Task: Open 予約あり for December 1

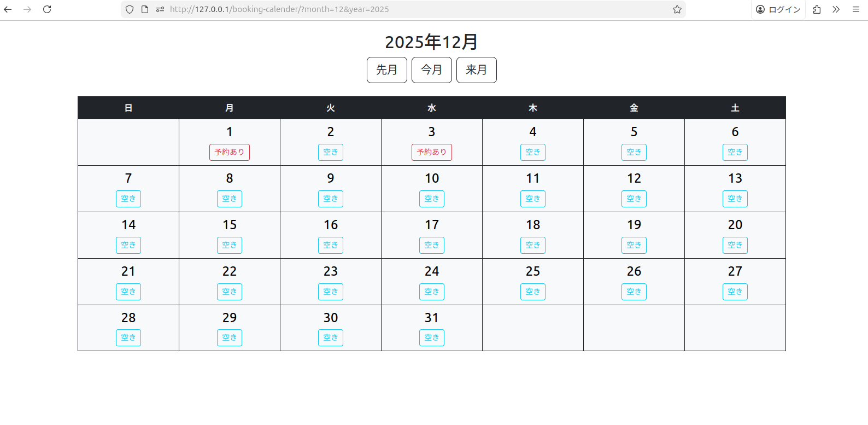Action: pos(230,152)
